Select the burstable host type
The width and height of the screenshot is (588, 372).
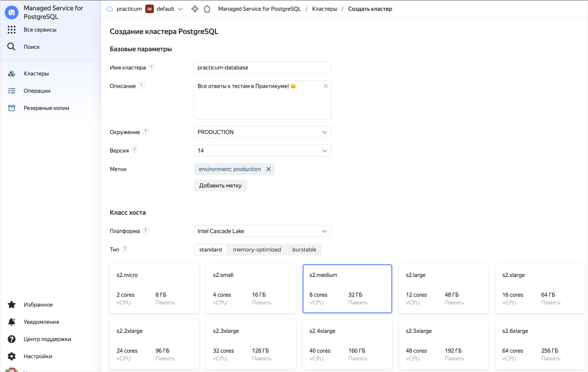pyautogui.click(x=304, y=250)
